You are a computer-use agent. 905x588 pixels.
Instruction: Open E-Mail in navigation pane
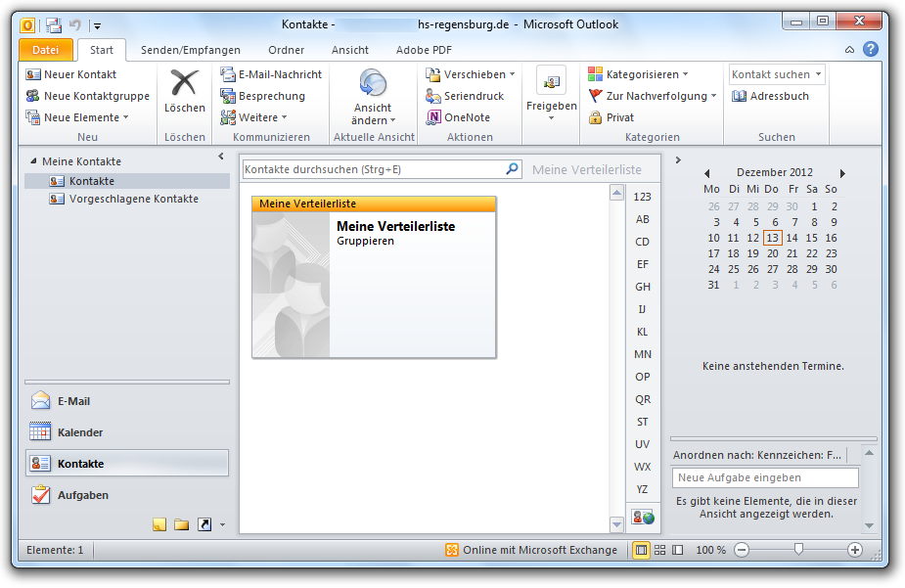coord(127,401)
